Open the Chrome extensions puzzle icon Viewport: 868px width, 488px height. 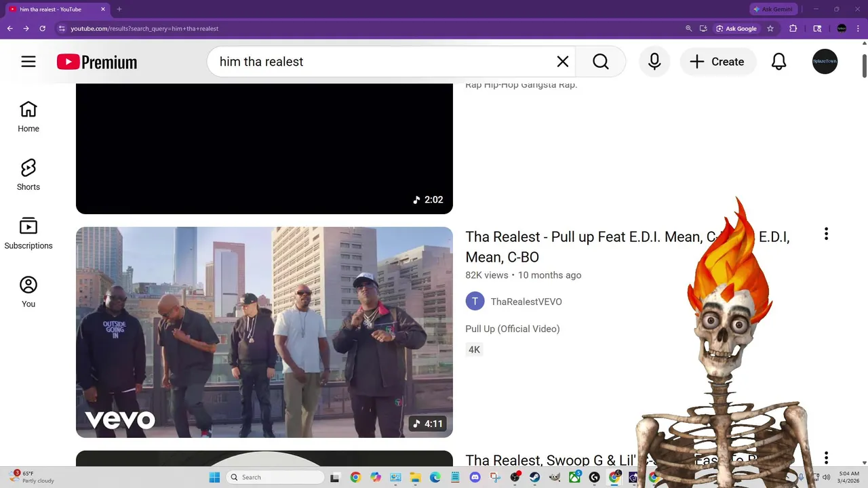tap(793, 28)
